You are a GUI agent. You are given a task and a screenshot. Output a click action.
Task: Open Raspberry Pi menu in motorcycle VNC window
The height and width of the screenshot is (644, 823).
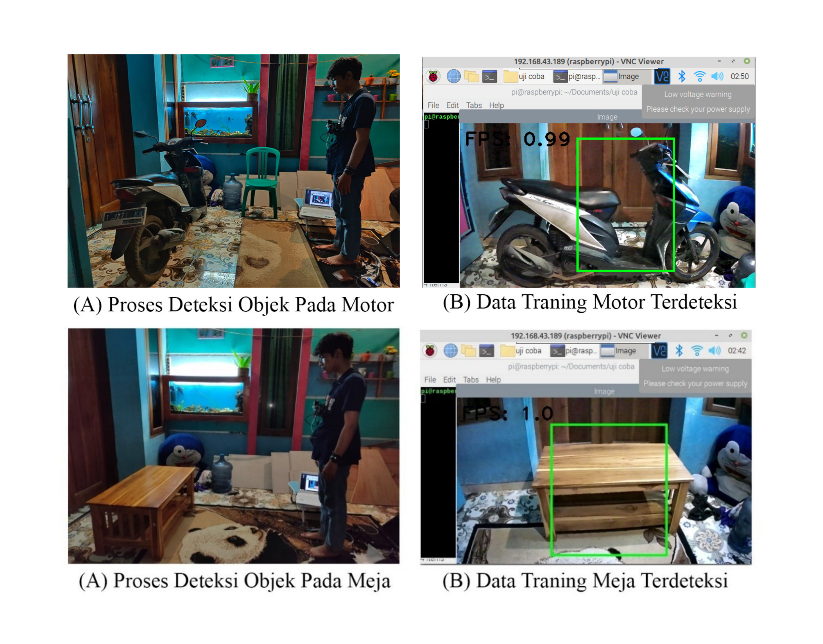pyautogui.click(x=433, y=77)
